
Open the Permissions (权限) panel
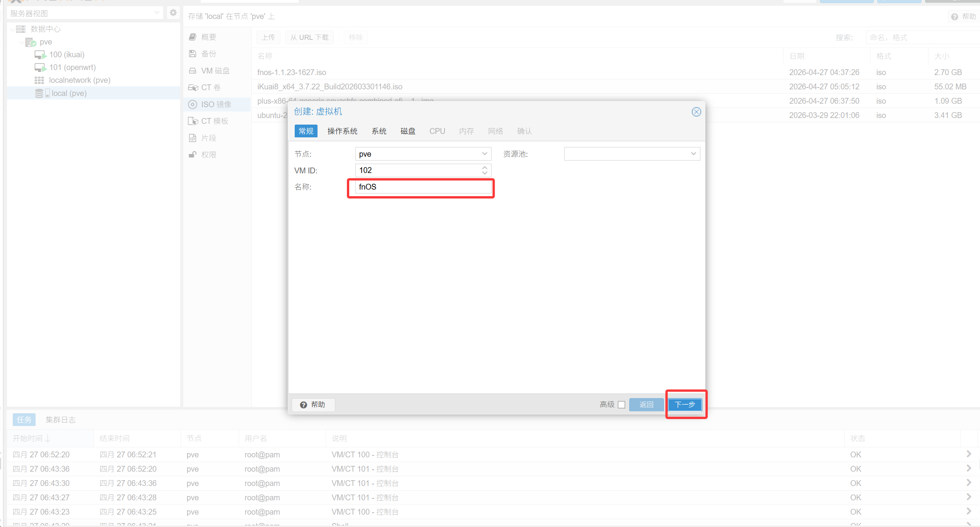(208, 155)
